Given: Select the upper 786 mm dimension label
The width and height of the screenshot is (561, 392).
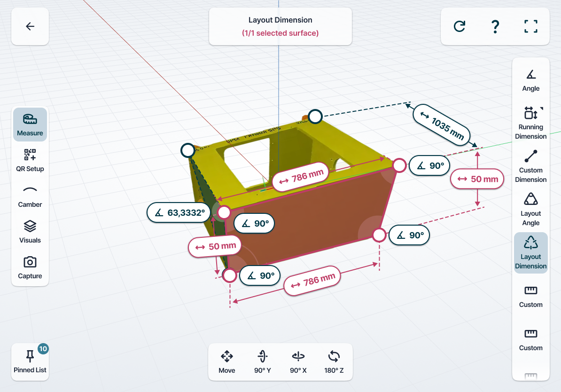Looking at the screenshot, I should click(301, 178).
